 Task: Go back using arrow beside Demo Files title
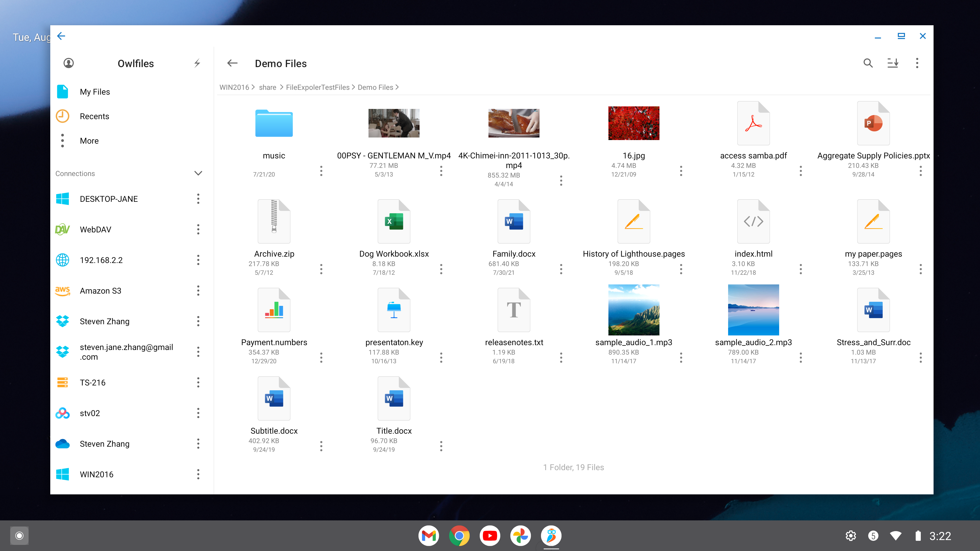[232, 63]
